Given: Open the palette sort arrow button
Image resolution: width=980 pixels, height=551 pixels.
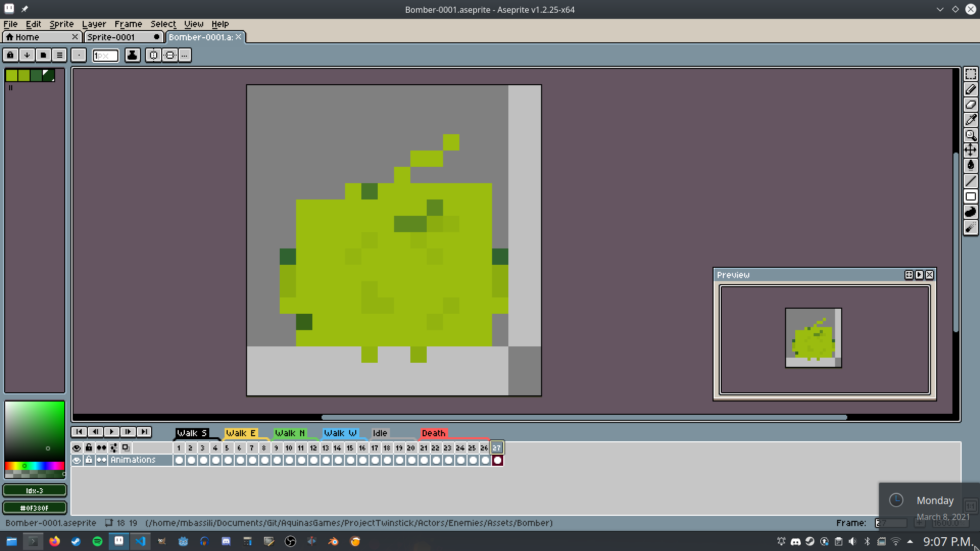Looking at the screenshot, I should 27,55.
